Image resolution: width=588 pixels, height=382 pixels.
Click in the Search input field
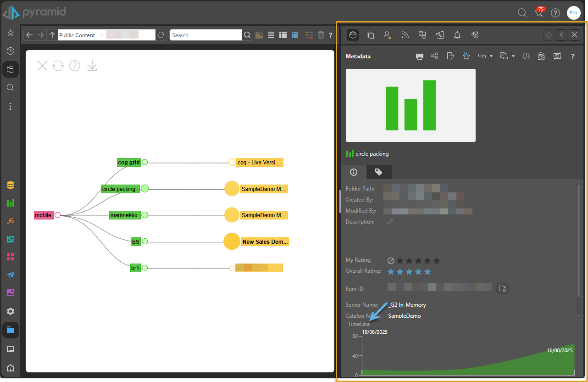point(205,35)
